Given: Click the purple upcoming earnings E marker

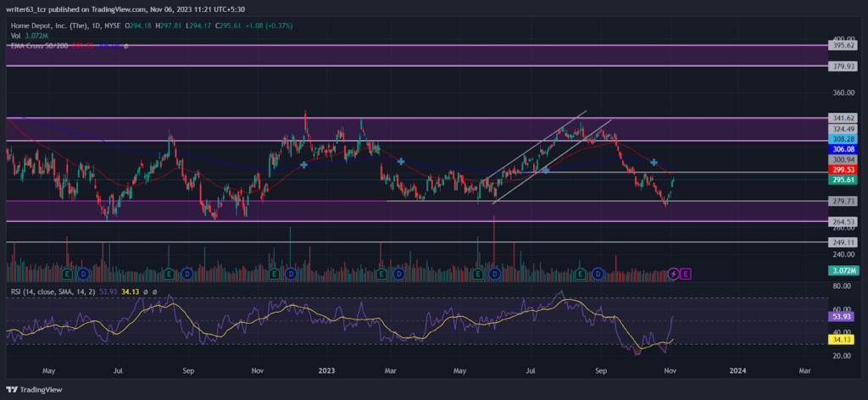Looking at the screenshot, I should click(687, 274).
